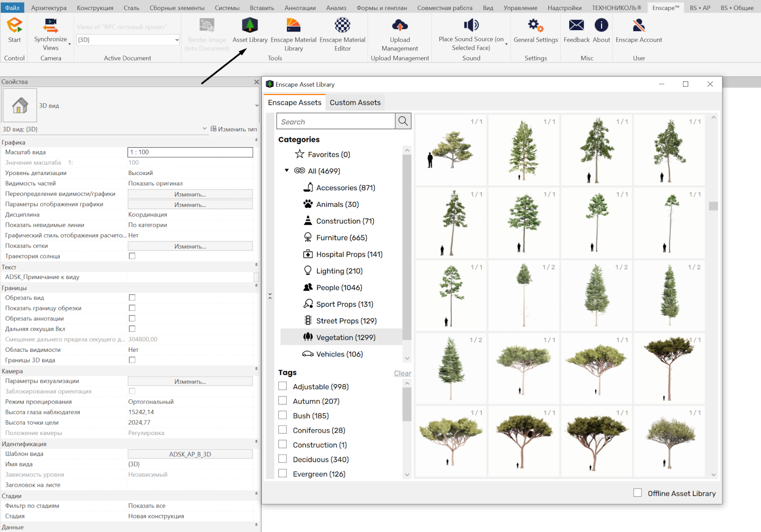Open General Settings gears icon

536,26
